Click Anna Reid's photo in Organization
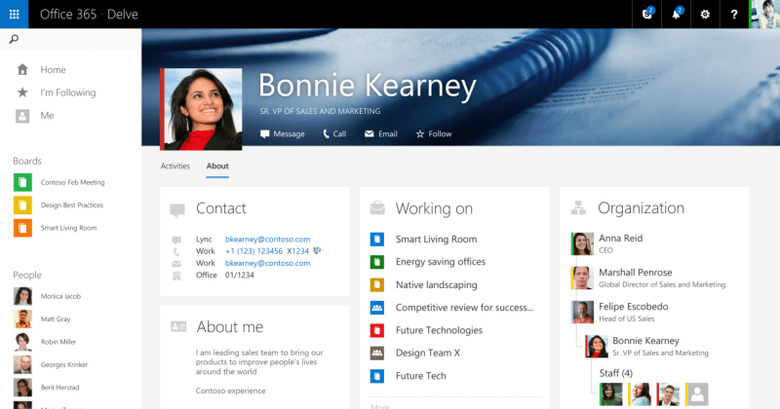 coord(583,244)
